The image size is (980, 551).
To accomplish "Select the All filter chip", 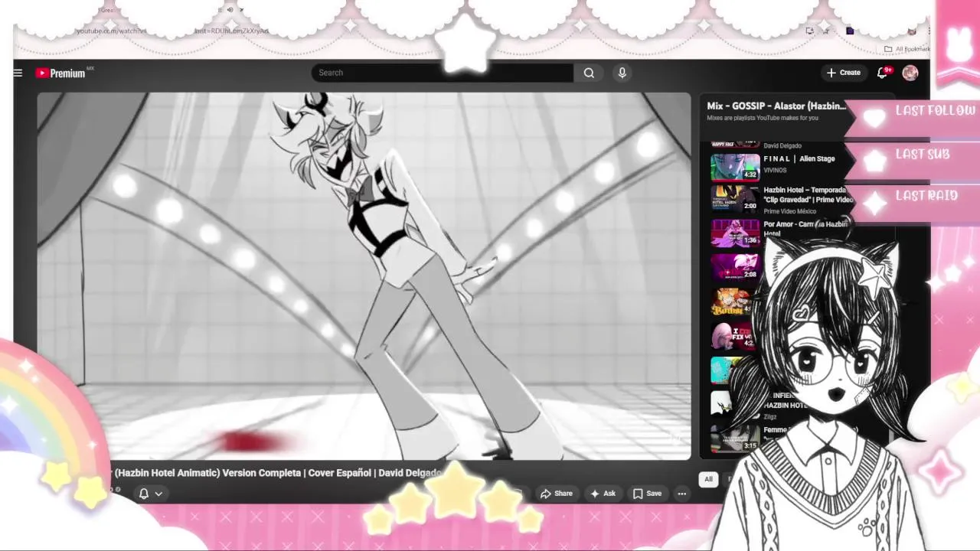I will [x=708, y=479].
